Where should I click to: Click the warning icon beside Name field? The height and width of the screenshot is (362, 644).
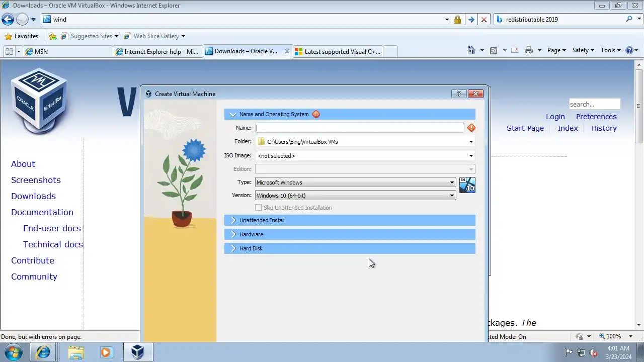471,128
